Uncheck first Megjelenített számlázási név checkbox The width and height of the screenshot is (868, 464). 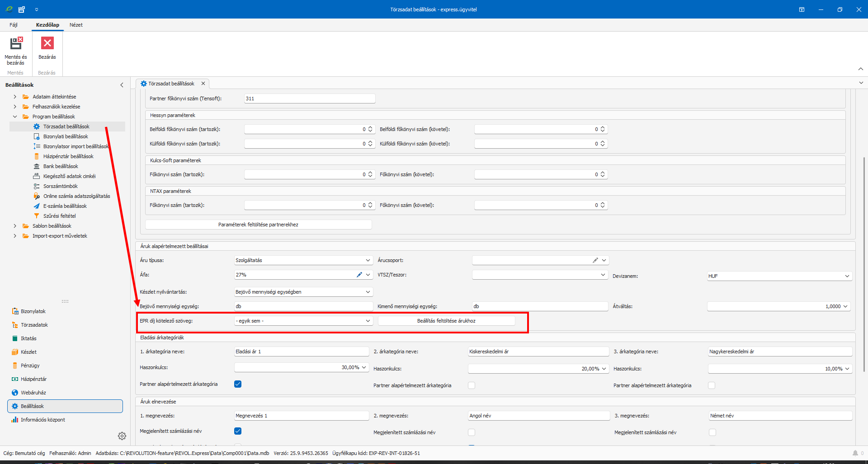pos(238,431)
